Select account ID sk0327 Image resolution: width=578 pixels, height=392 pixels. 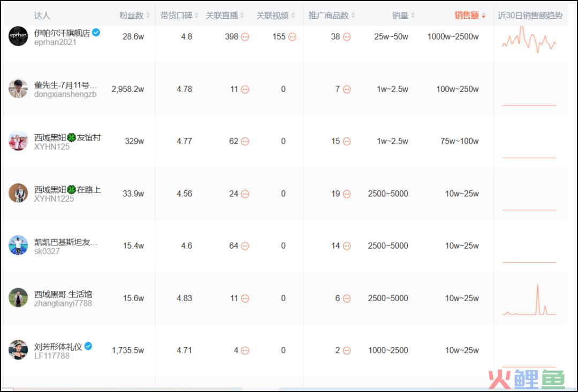[47, 251]
